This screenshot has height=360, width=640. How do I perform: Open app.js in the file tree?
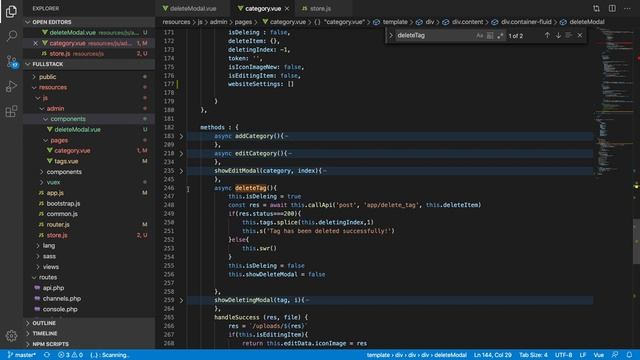(x=55, y=193)
